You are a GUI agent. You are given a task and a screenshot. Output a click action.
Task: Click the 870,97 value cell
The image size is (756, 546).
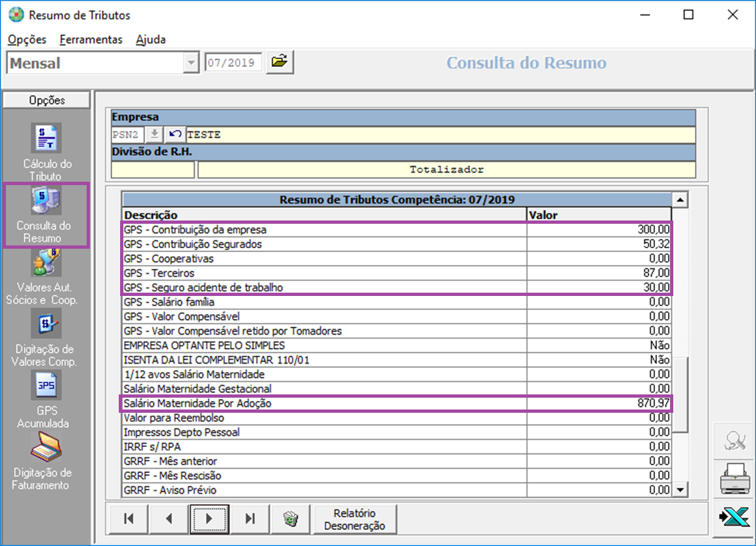coord(598,403)
